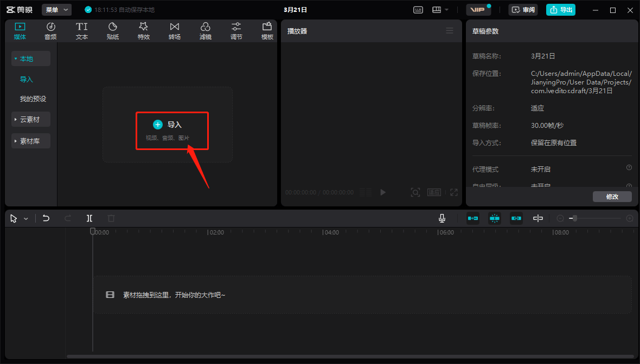Viewport: 640px width, 364px height.
Task: Click the draft save path text
Action: [x=581, y=82]
